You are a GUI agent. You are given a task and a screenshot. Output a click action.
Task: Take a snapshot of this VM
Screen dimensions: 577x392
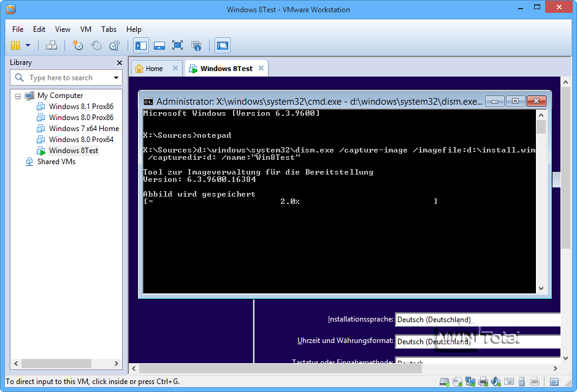(x=78, y=45)
